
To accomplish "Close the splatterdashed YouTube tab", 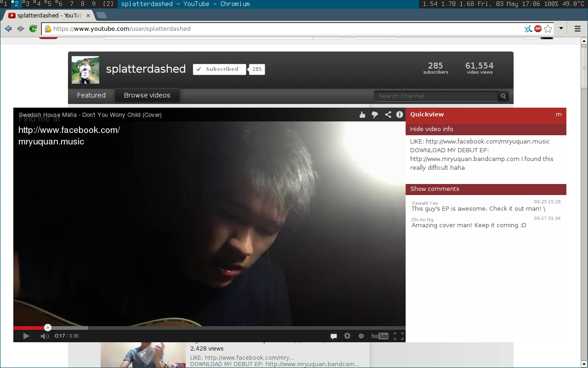I will (88, 16).
